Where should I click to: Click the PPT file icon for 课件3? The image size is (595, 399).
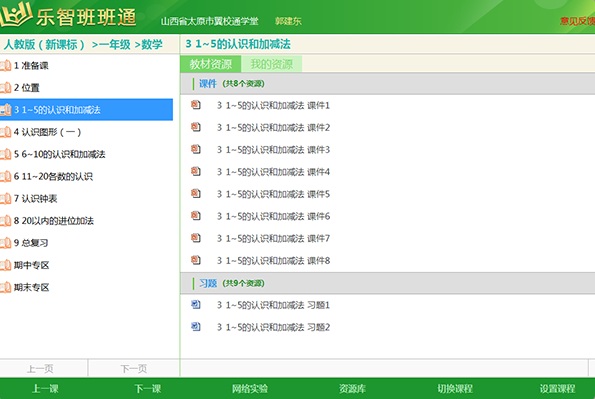pos(195,149)
